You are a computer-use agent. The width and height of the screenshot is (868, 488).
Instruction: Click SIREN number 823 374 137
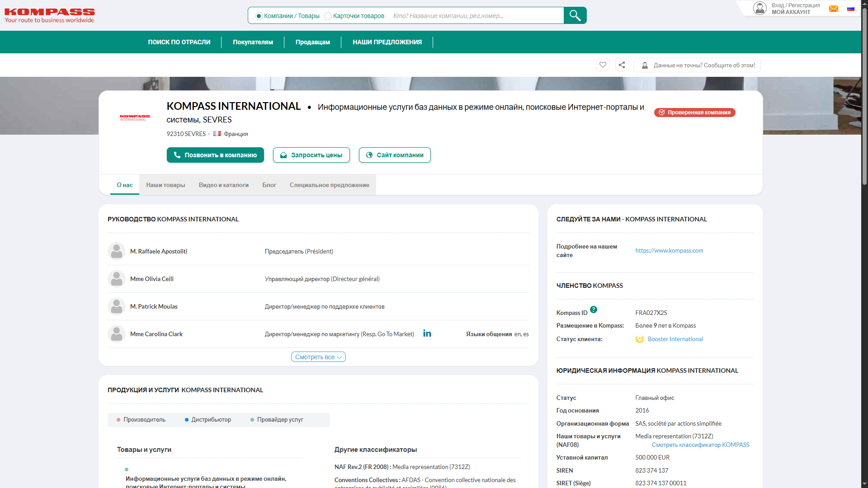pos(651,470)
